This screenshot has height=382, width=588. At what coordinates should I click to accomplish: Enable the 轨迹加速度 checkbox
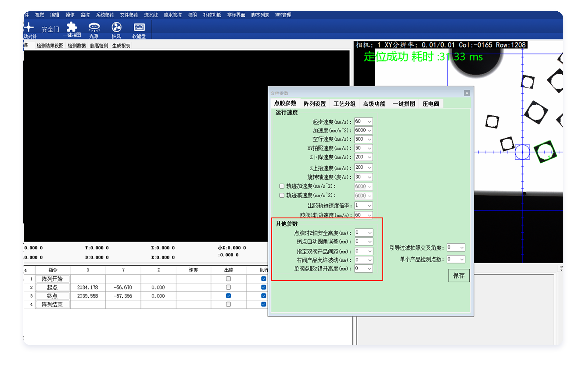pyautogui.click(x=282, y=186)
